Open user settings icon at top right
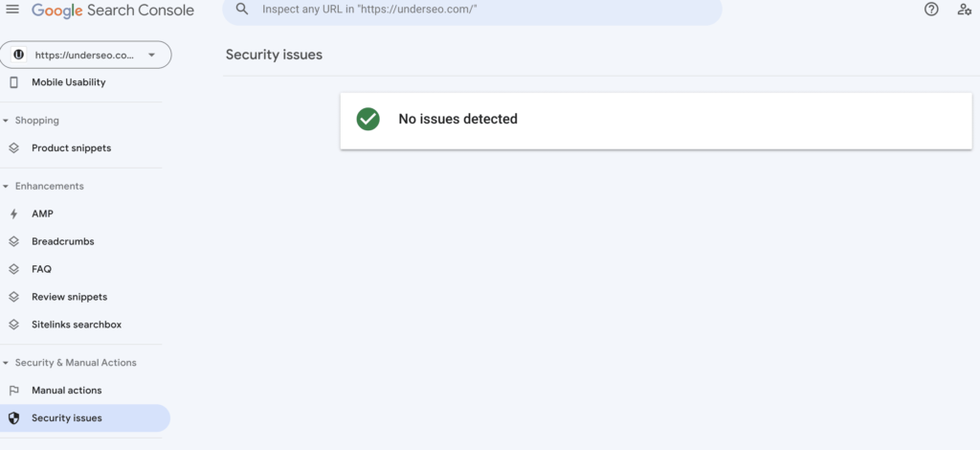 pyautogui.click(x=964, y=10)
